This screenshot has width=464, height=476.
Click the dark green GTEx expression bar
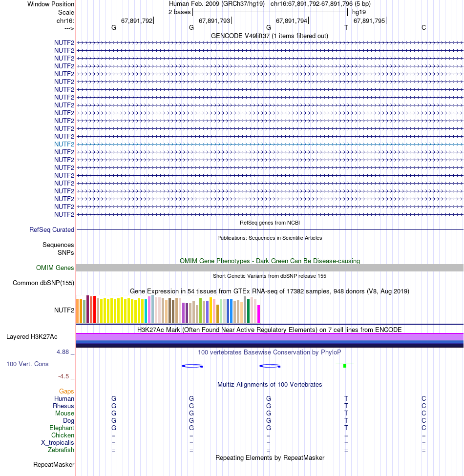click(249, 311)
